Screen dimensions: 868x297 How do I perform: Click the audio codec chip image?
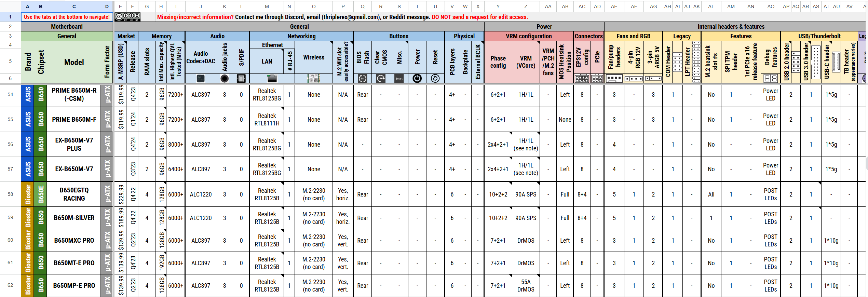[x=201, y=79]
